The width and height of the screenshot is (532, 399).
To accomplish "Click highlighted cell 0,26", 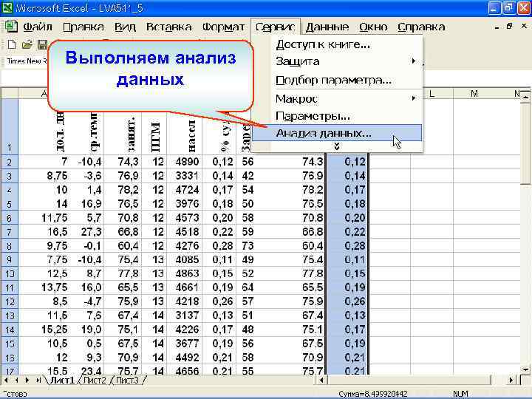I will 347,301.
